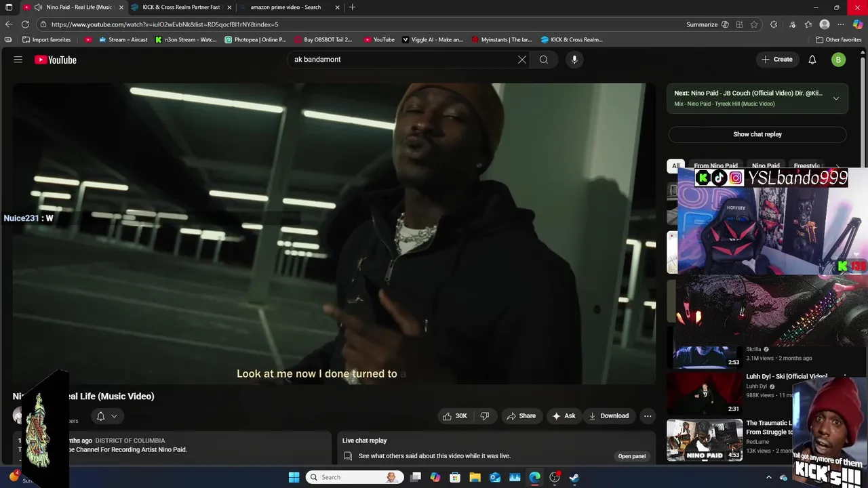Open n3on Stream bookmark
The height and width of the screenshot is (488, 868).
[x=186, y=40]
